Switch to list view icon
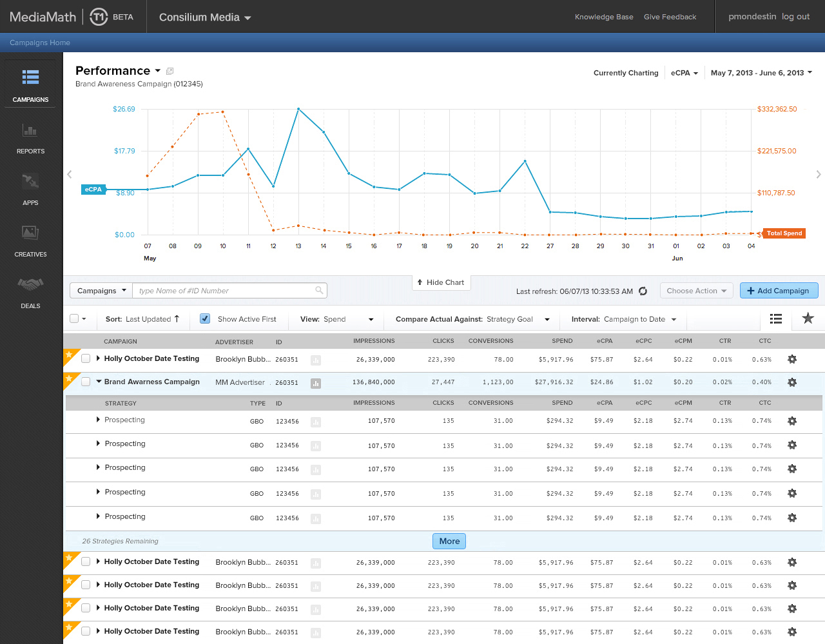 776,318
